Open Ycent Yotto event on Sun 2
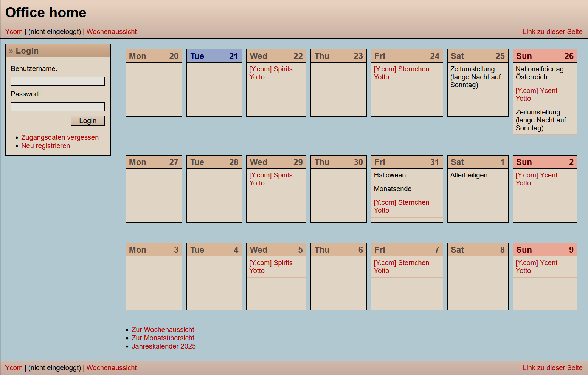 (x=536, y=179)
